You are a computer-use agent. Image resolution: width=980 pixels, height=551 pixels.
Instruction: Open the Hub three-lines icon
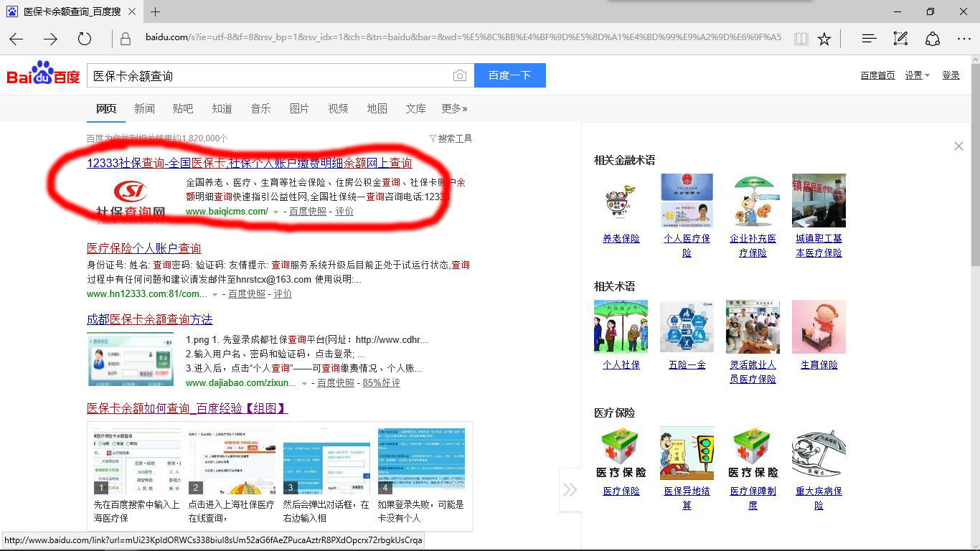tap(869, 39)
